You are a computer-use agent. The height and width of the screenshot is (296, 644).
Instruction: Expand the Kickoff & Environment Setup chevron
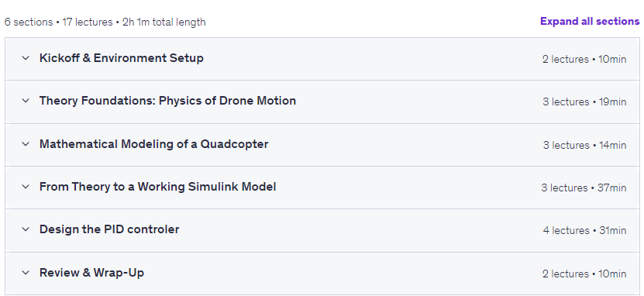click(x=26, y=58)
